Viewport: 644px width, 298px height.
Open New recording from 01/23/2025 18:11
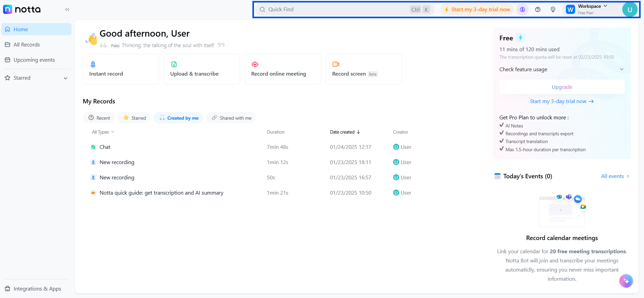point(117,162)
